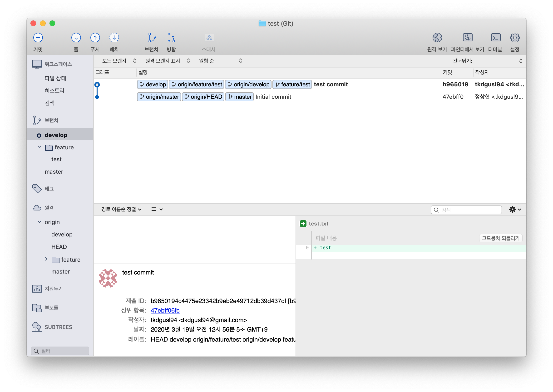Open Terminal (터미널) from toolbar

click(495, 38)
